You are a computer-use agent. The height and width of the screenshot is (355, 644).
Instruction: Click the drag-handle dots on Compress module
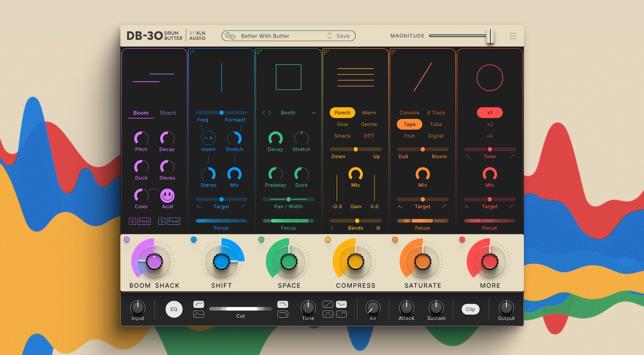coord(326,52)
